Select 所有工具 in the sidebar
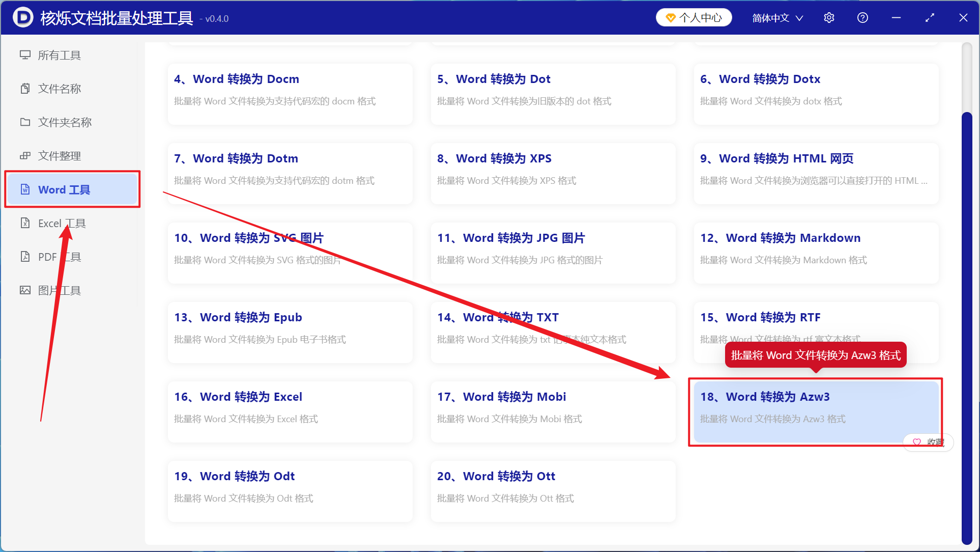 pyautogui.click(x=72, y=55)
